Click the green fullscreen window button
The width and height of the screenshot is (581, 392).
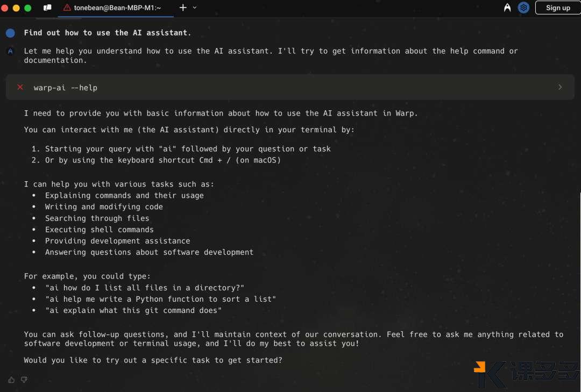pos(28,8)
